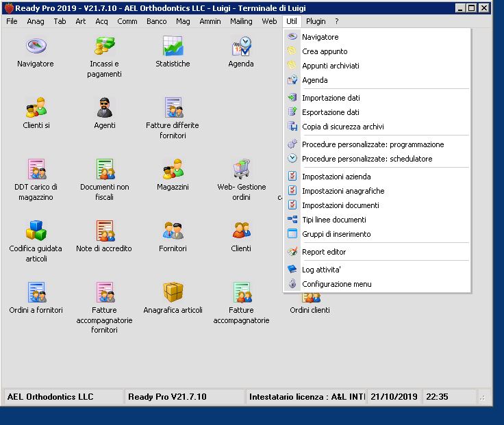Select Procedure personalizzate: programmazione
The width and height of the screenshot is (504, 425).
click(377, 144)
